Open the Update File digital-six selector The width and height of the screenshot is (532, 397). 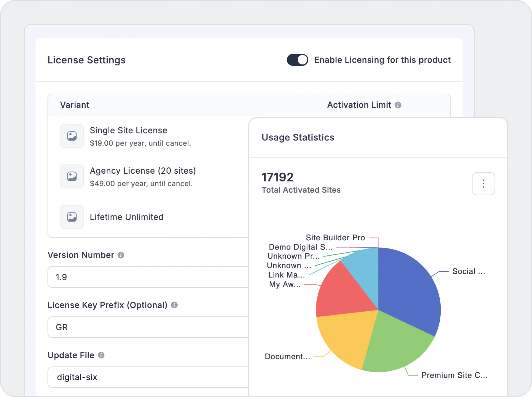[148, 377]
